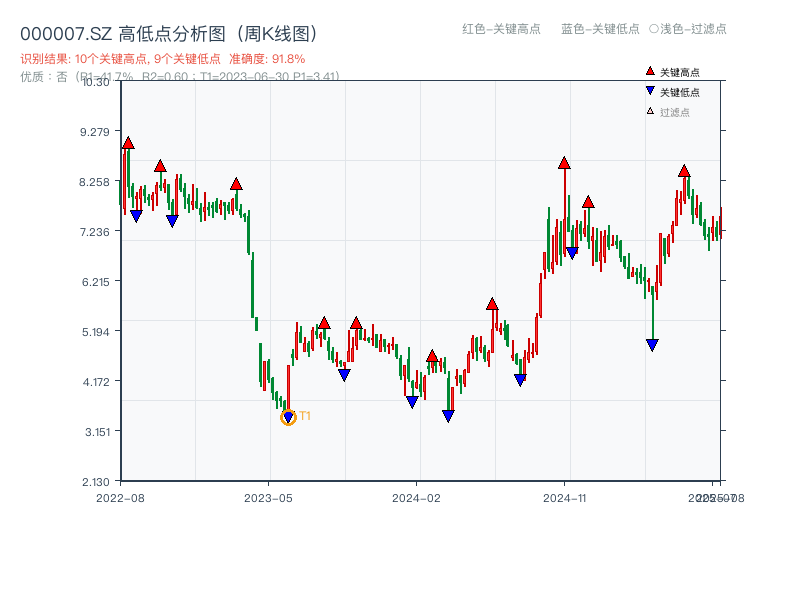Viewport: 800px width, 600px height.
Task: Select blue low marker near 4.2 in mid-2024
Action: (x=520, y=380)
